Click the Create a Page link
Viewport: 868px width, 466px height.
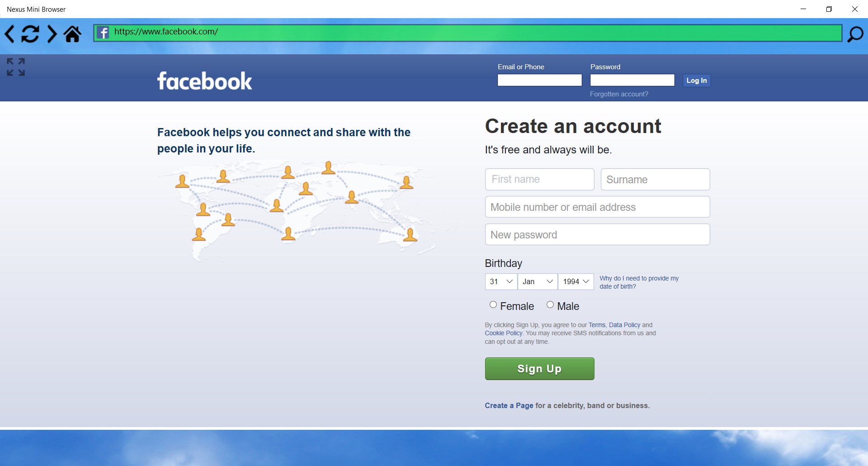click(509, 405)
